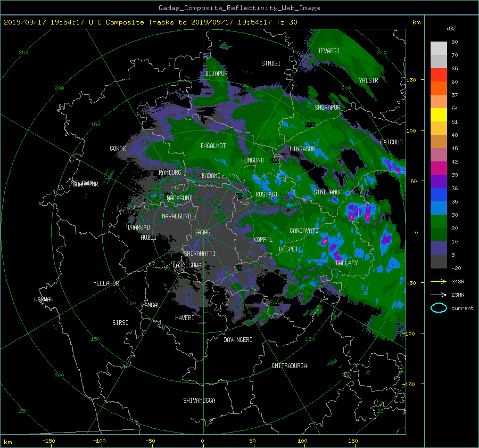Viewport: 479px width, 448px height.
Task: Click the GOKAK city label
Action: click(118, 149)
